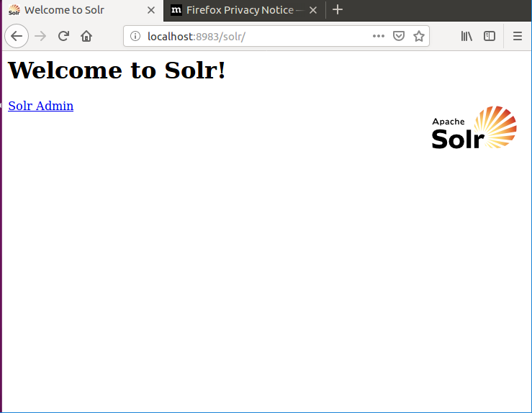The image size is (532, 413).
Task: Go back with the browser back arrow
Action: [x=17, y=36]
